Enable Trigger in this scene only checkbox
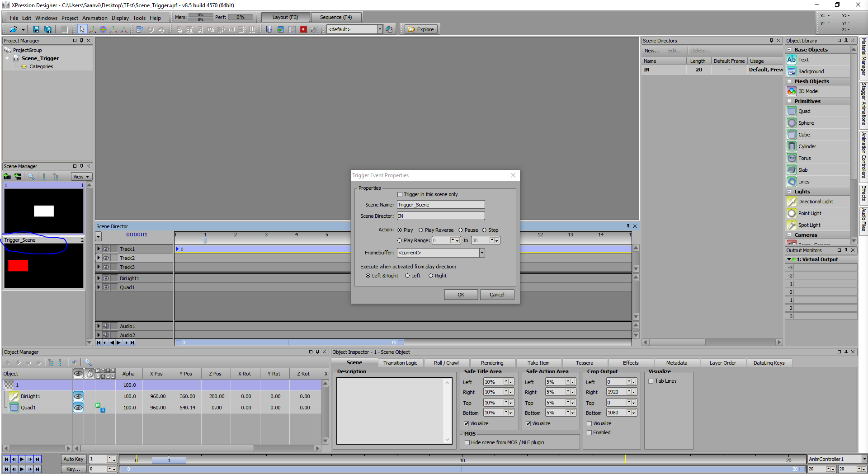 click(x=400, y=194)
